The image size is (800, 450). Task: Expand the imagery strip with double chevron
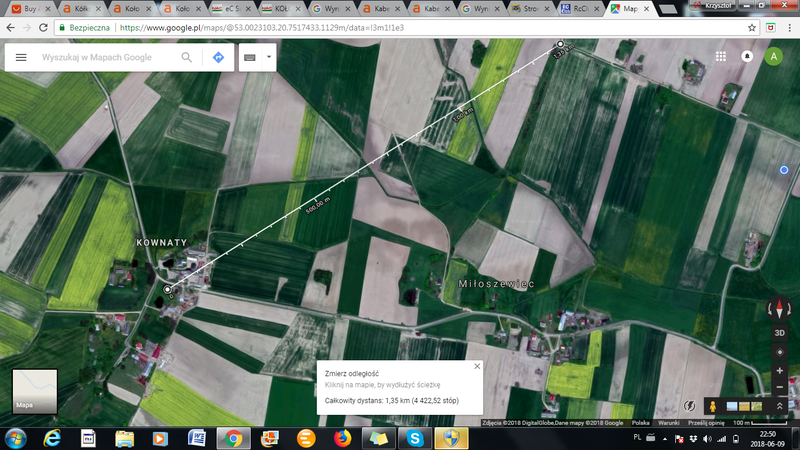[x=780, y=406]
